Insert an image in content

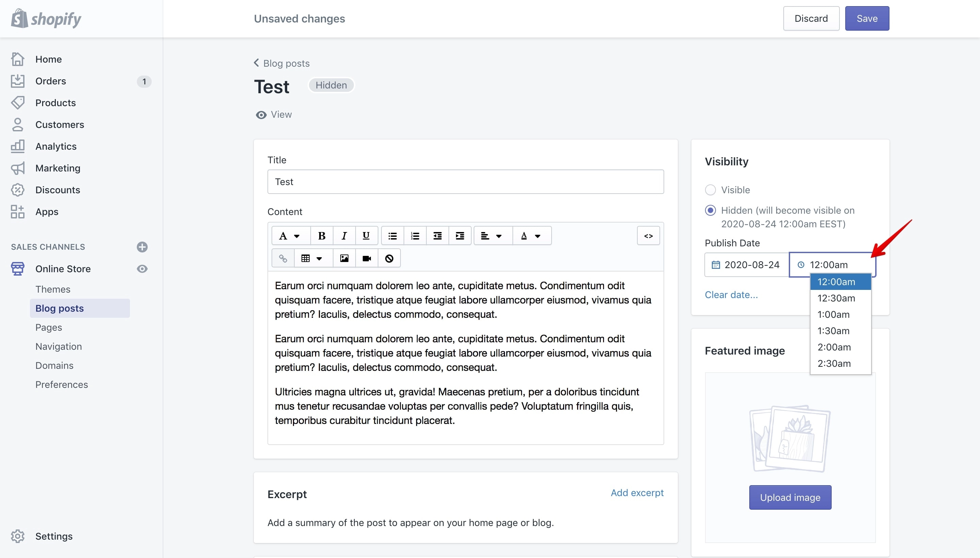tap(344, 258)
